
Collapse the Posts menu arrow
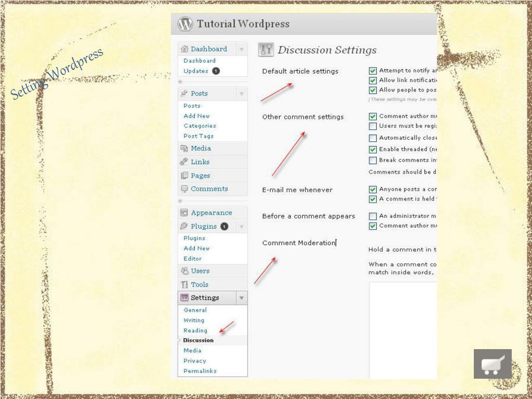point(242,94)
